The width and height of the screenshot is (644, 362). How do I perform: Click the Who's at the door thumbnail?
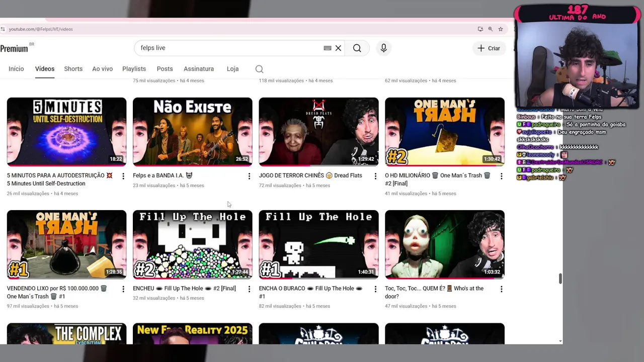tap(445, 244)
